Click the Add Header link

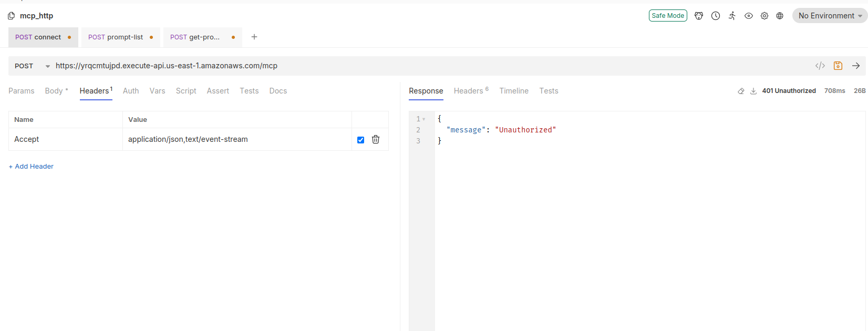(31, 167)
